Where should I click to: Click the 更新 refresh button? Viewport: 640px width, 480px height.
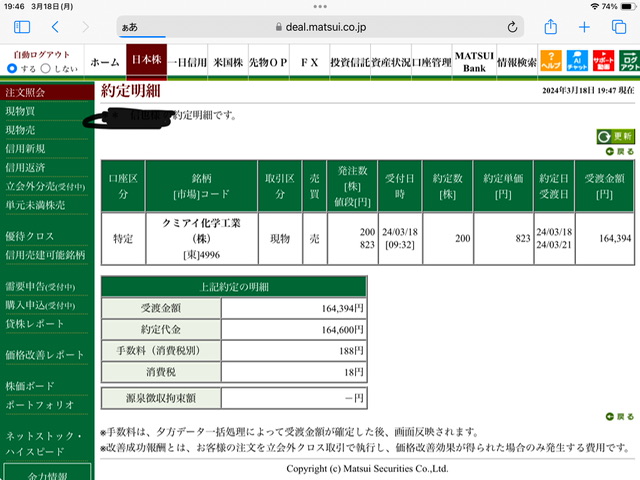point(616,136)
